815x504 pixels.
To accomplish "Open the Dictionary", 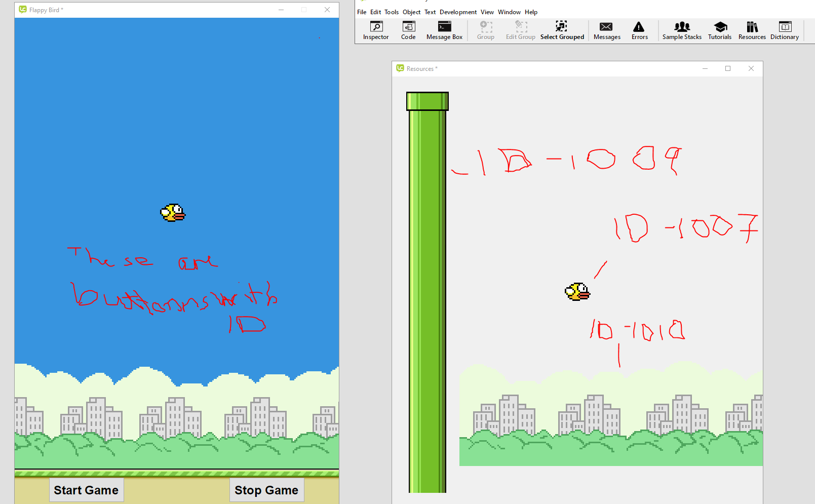I will [x=785, y=30].
